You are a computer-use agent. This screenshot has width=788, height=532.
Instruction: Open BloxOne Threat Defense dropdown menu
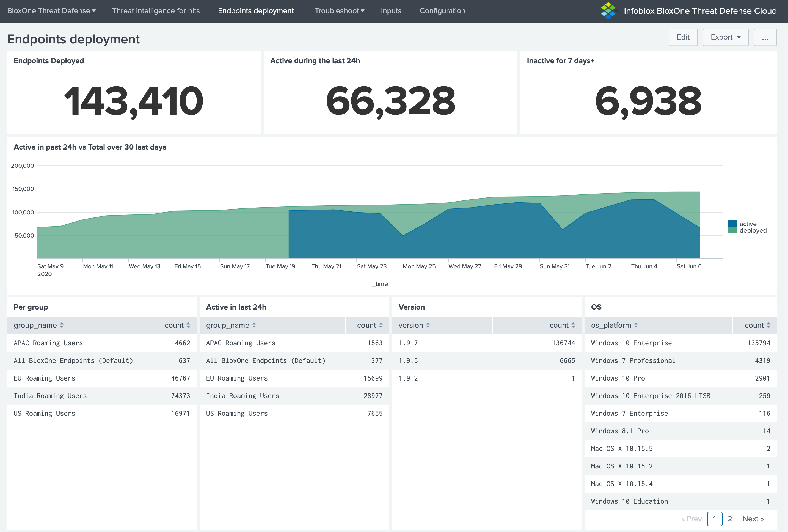click(51, 11)
